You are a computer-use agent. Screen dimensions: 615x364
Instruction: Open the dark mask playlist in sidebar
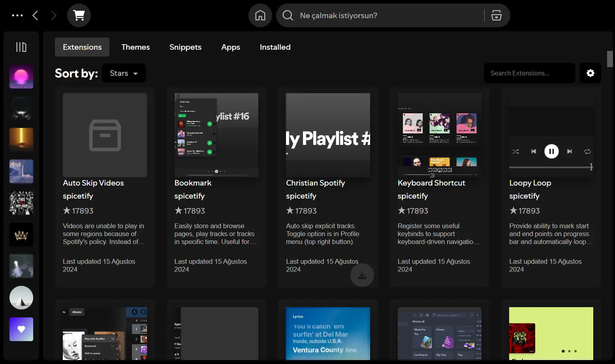[21, 108]
